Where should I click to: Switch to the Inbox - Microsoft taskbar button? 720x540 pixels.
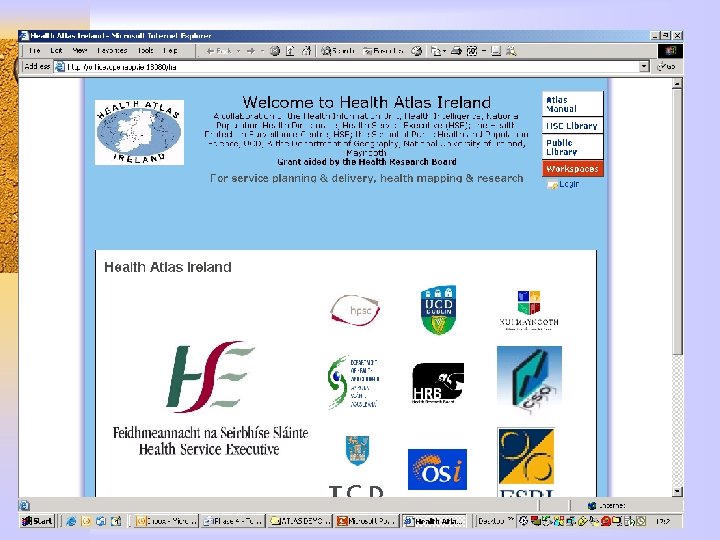click(x=166, y=521)
